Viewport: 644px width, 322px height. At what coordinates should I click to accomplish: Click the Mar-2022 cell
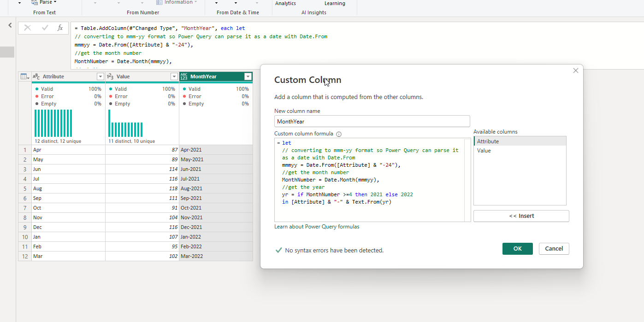tap(216, 256)
